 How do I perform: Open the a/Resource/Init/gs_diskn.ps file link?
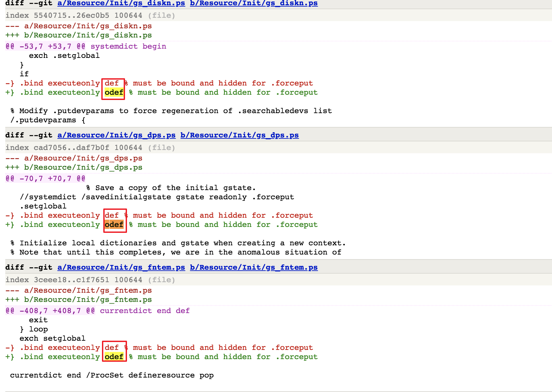(x=121, y=3)
